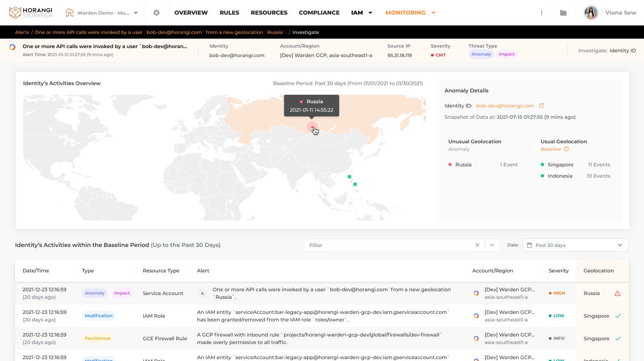644x361 pixels.
Task: Click the Baseline help question icon
Action: point(566,149)
